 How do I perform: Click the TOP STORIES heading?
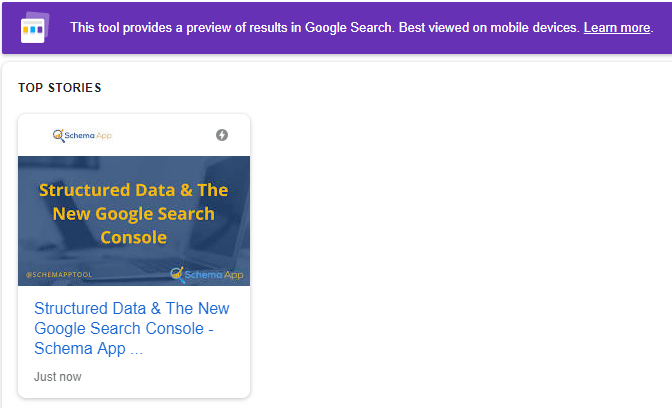pyautogui.click(x=59, y=88)
